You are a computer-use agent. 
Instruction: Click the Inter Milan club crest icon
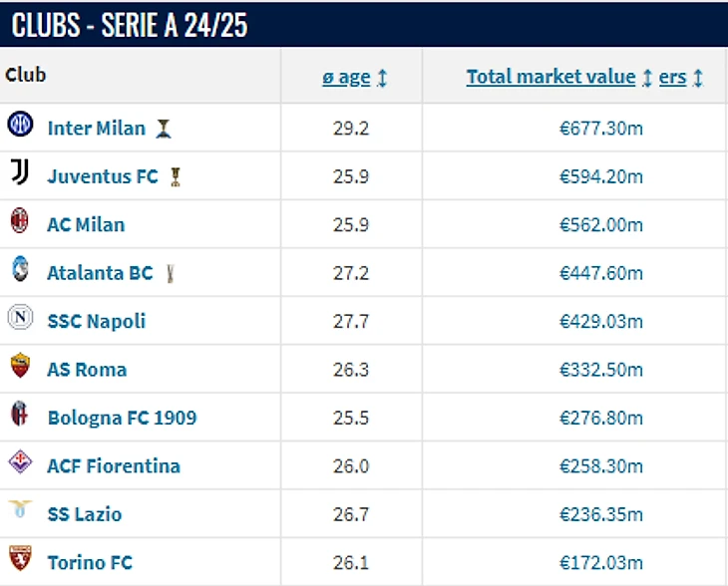pos(20,126)
